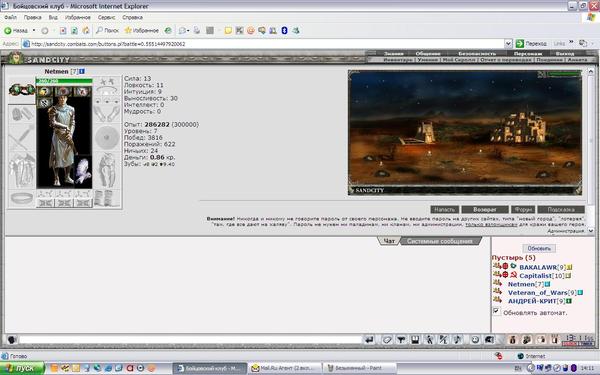Viewport: 600px width, 375px height.
Task: Click the Home icon in the IE toolbar
Action: tap(86, 31)
